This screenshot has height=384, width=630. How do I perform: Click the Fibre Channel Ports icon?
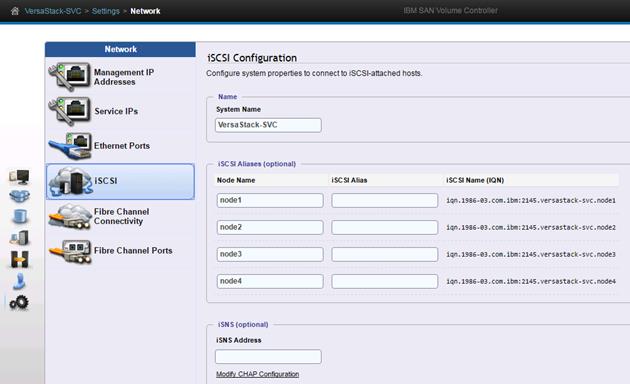coord(70,251)
